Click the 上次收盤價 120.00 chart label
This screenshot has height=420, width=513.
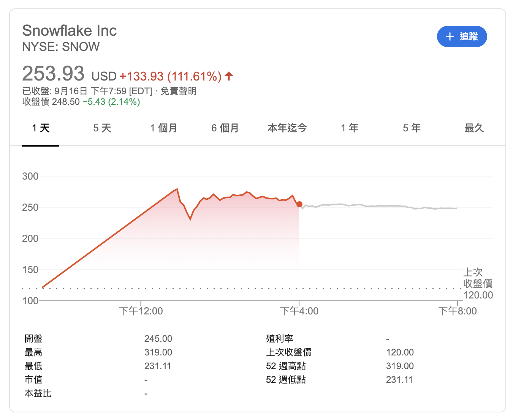pos(478,284)
